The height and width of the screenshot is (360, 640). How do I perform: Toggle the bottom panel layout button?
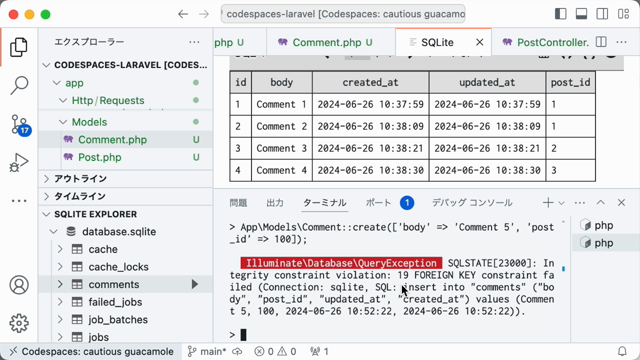(581, 14)
